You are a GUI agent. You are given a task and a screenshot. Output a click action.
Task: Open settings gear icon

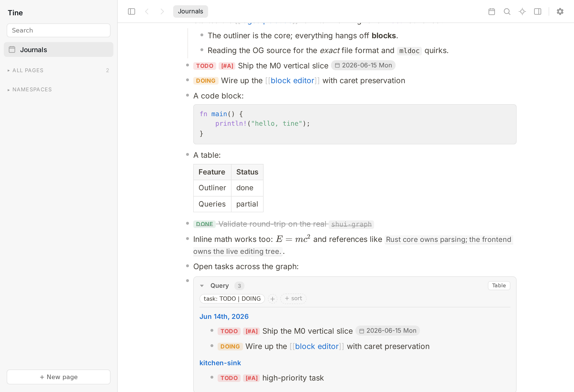[x=560, y=12]
